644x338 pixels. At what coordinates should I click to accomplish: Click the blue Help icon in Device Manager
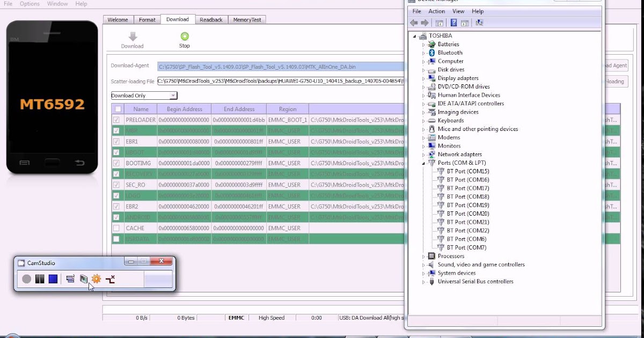click(x=453, y=23)
